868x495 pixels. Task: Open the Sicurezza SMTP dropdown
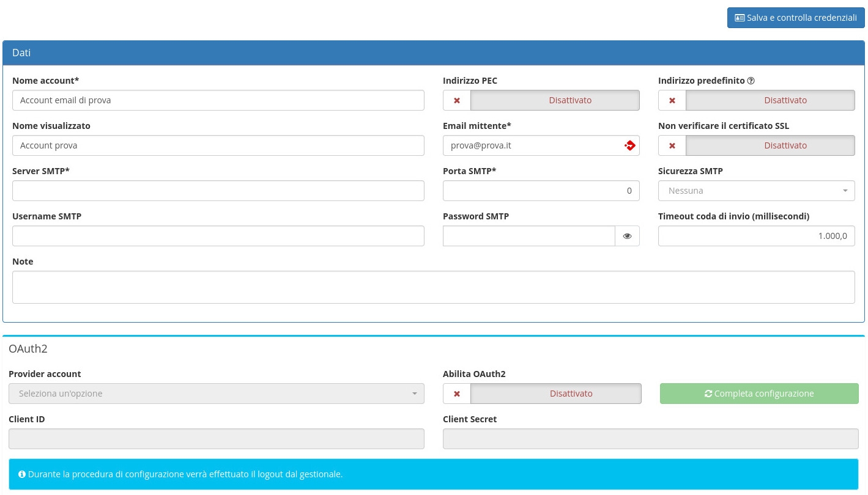(756, 191)
